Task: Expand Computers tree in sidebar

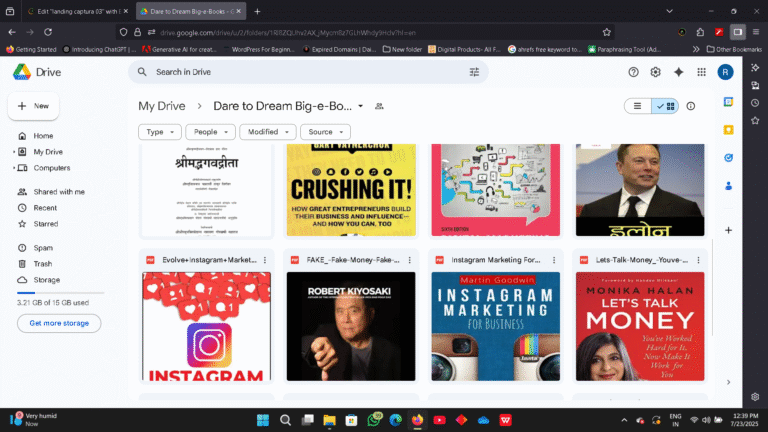Action: (x=14, y=168)
